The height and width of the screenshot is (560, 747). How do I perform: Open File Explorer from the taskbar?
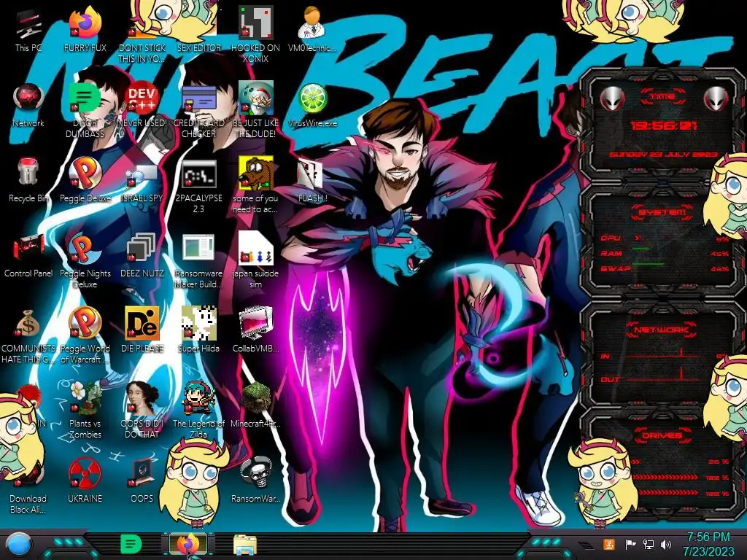click(245, 545)
